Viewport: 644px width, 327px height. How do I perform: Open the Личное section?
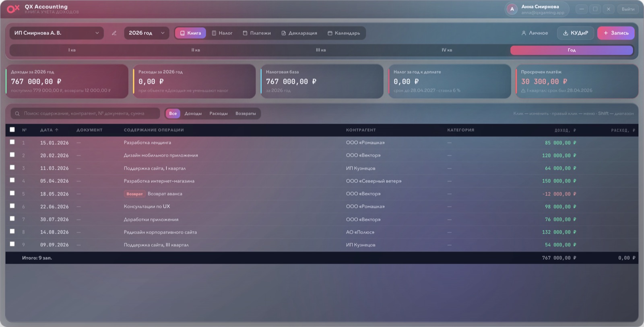coord(535,33)
